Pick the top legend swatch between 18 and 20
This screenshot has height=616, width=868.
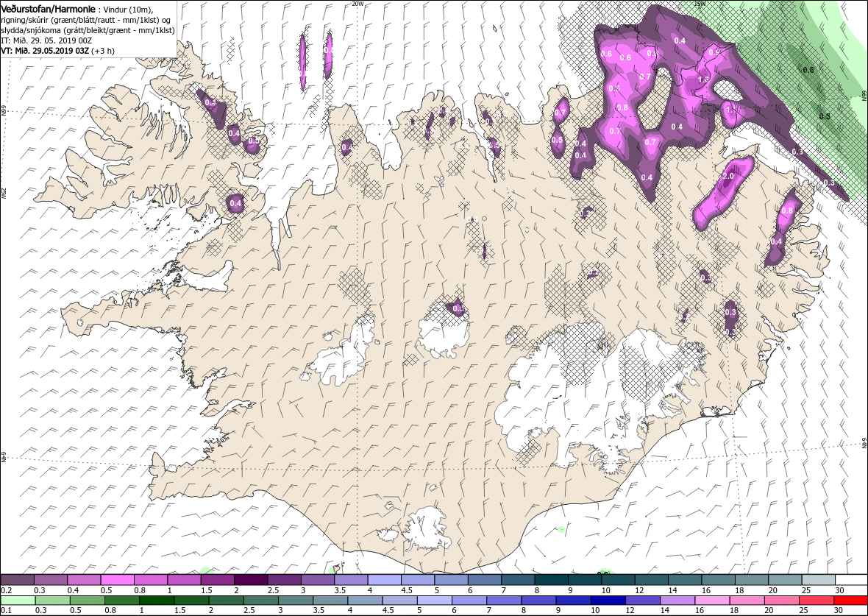coord(750,580)
